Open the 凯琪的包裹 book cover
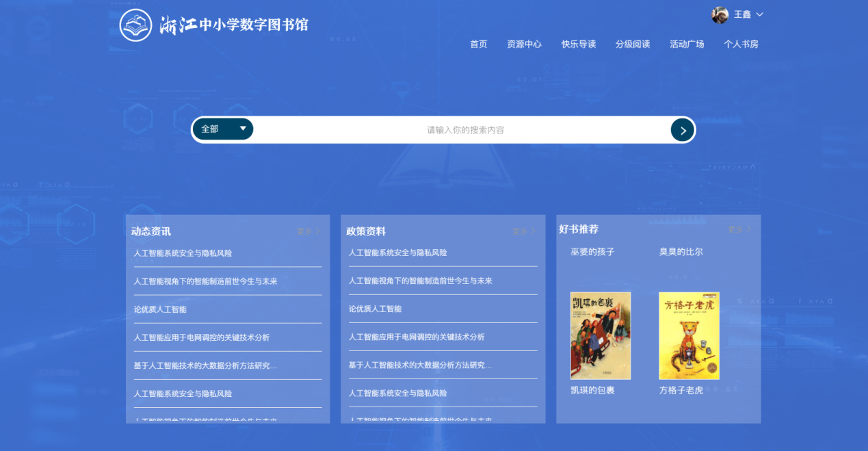868x451 pixels. [601, 335]
